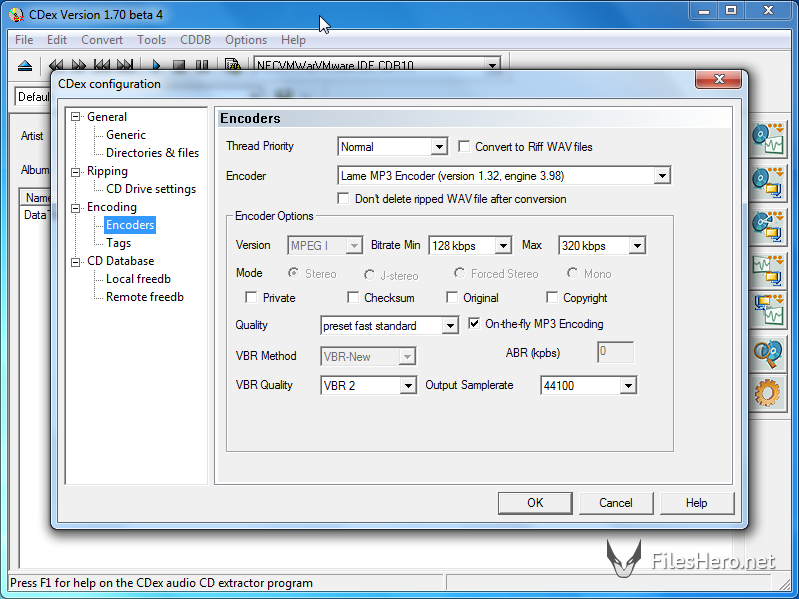Open the VBR Quality dropdown
This screenshot has height=599, width=799.
408,386
